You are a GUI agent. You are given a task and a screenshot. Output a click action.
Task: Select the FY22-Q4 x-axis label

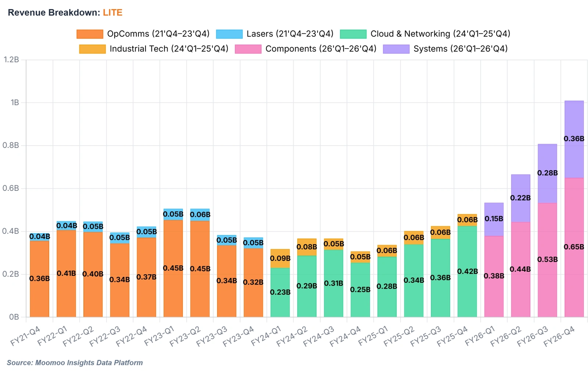pyautogui.click(x=132, y=336)
